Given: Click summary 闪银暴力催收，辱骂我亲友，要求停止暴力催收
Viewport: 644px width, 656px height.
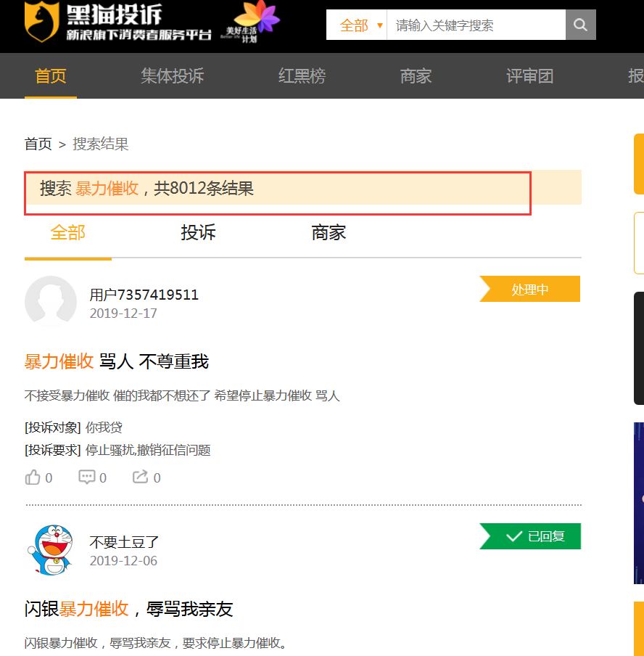Looking at the screenshot, I should coord(156,643).
